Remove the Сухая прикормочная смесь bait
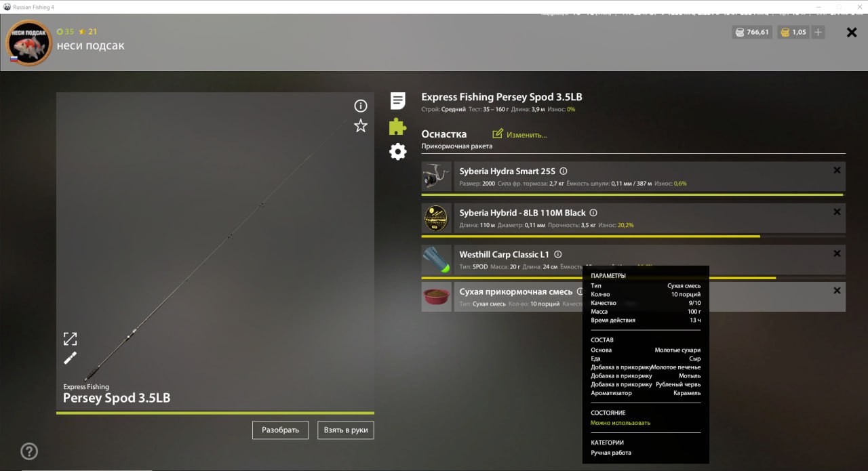Screen dimensions: 868x471 click(837, 291)
